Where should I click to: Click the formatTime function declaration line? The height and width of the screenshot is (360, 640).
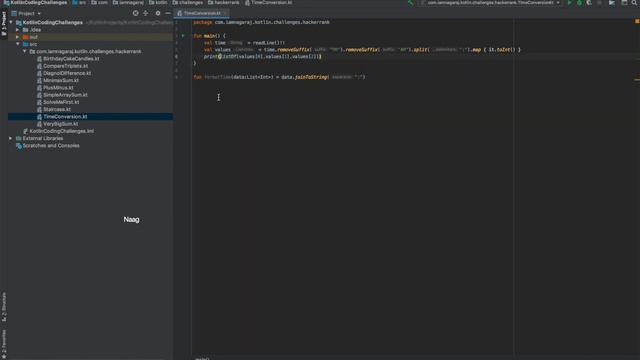(279, 77)
